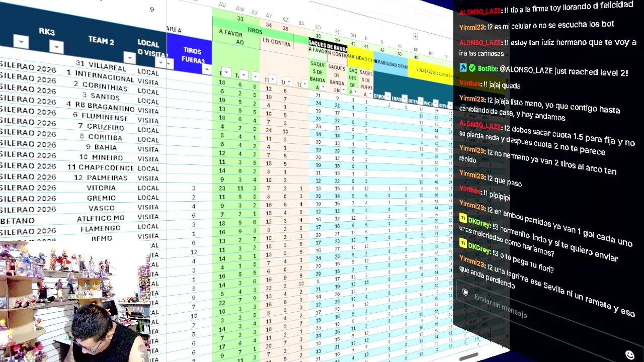
Task: Open the TEAM 2 column filter dropdown
Action: (129, 58)
